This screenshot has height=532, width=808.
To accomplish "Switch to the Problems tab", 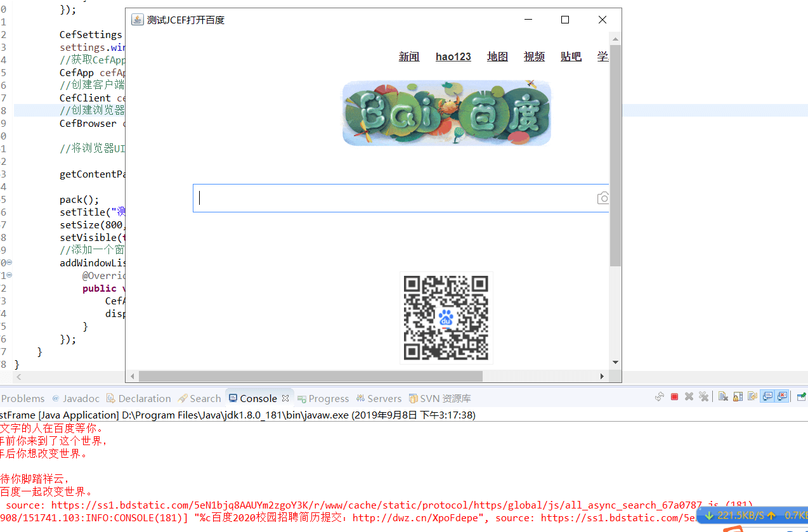I will 23,398.
